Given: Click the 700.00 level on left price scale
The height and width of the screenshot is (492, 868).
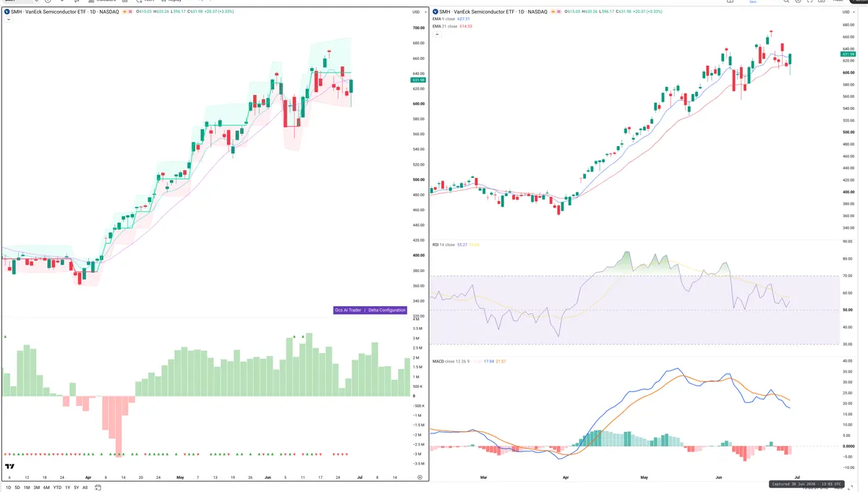Looking at the screenshot, I should [x=417, y=28].
